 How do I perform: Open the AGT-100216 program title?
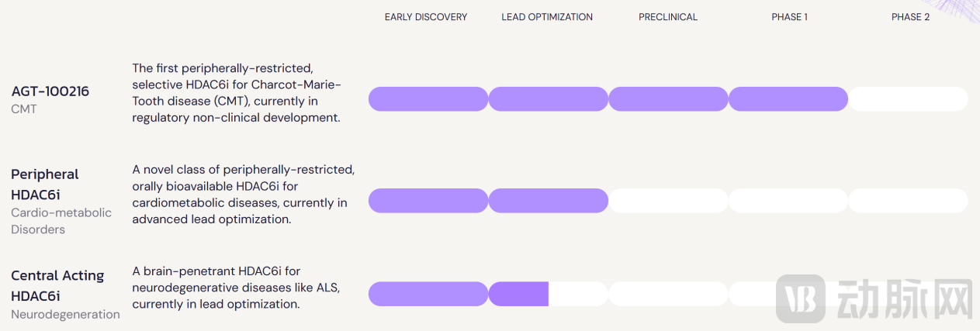(50, 91)
